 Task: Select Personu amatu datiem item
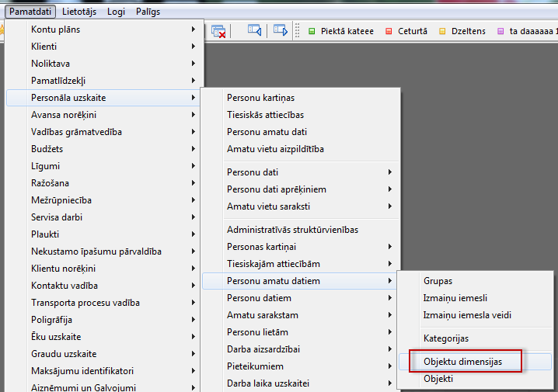pyautogui.click(x=300, y=281)
